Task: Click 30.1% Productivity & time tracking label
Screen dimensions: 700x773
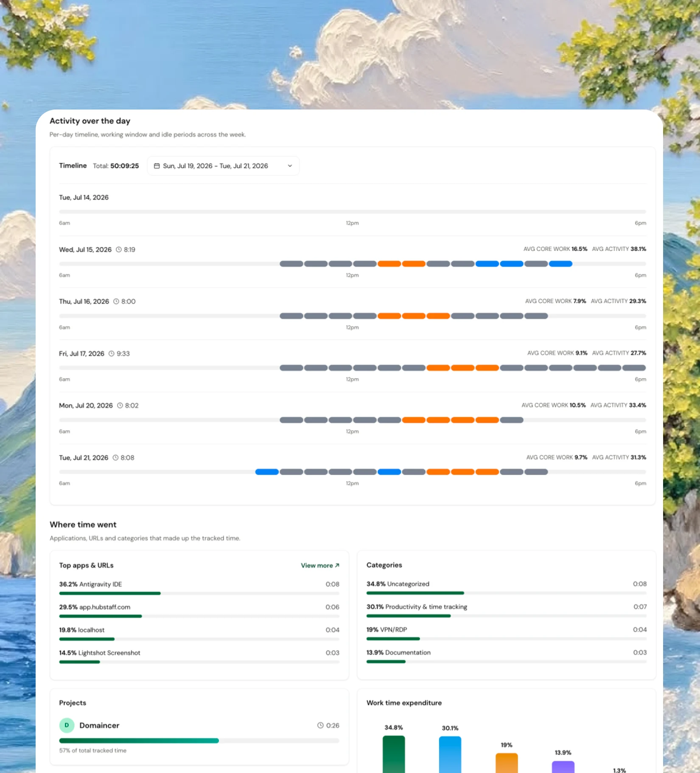Action: (417, 607)
